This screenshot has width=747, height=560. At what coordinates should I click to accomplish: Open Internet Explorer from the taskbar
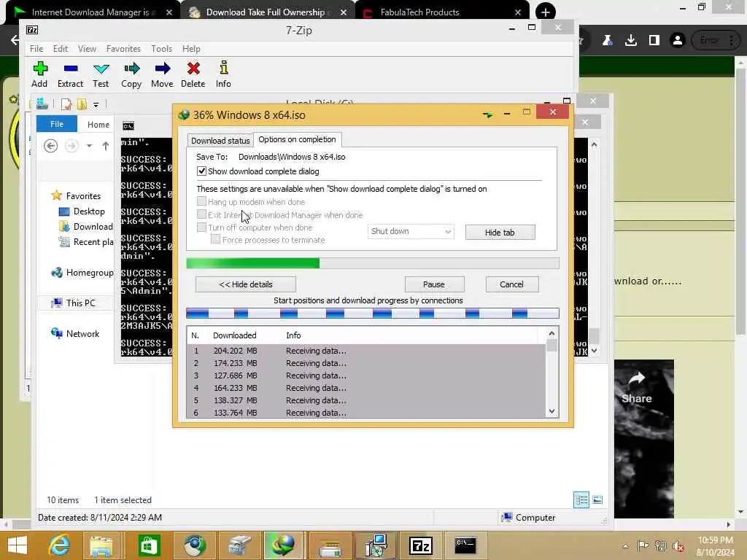(59, 545)
